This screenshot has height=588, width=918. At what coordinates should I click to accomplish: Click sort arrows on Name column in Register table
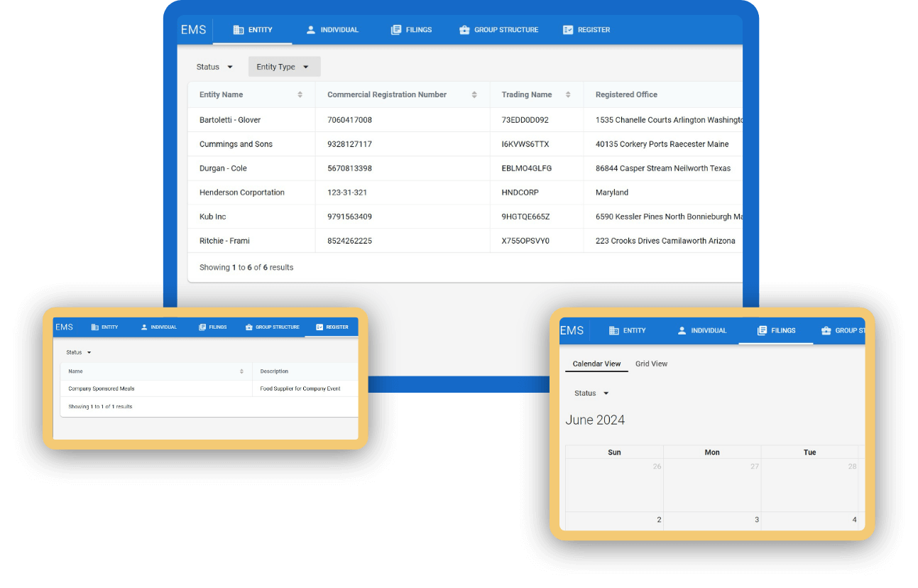coord(241,371)
